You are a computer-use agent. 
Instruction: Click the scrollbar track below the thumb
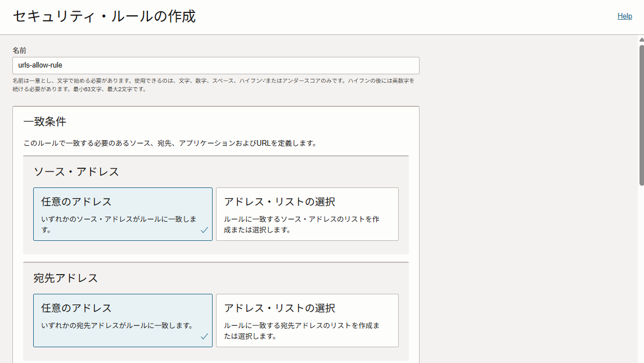[x=641, y=281]
